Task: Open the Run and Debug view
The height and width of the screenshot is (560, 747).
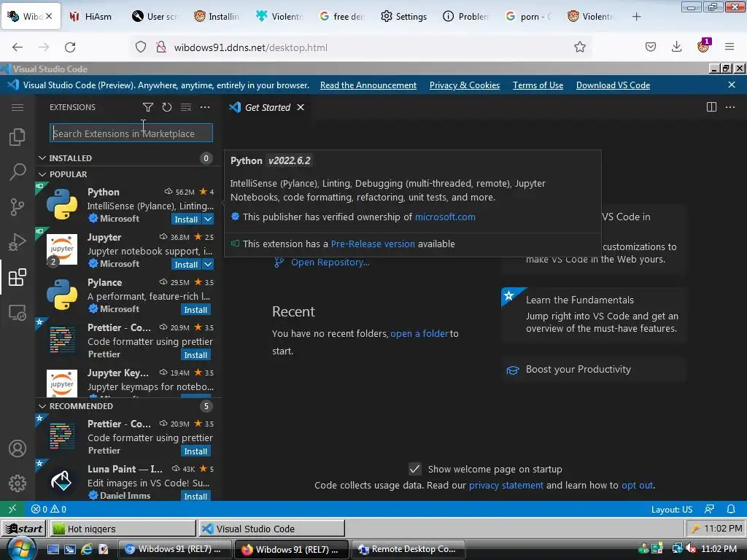Action: [18, 242]
